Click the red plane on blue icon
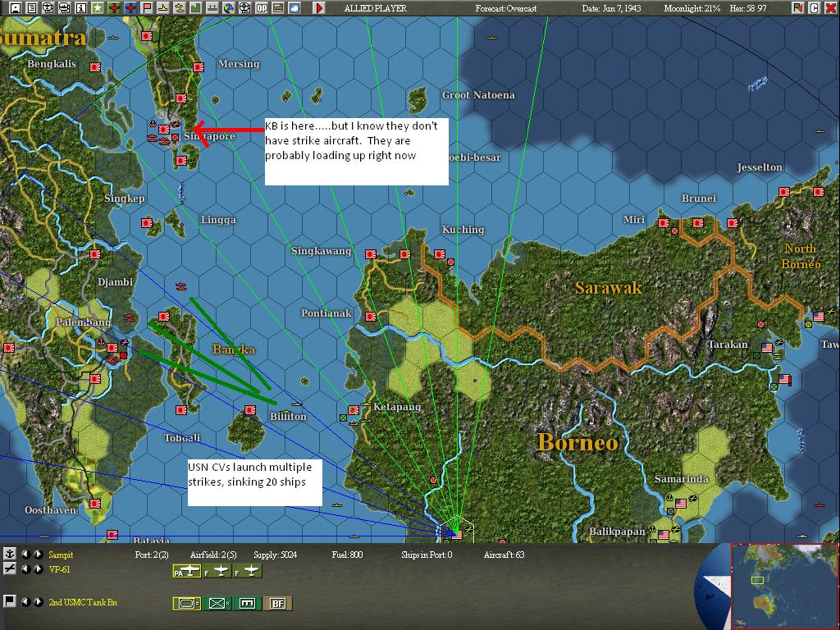The width and height of the screenshot is (840, 630). [130, 7]
